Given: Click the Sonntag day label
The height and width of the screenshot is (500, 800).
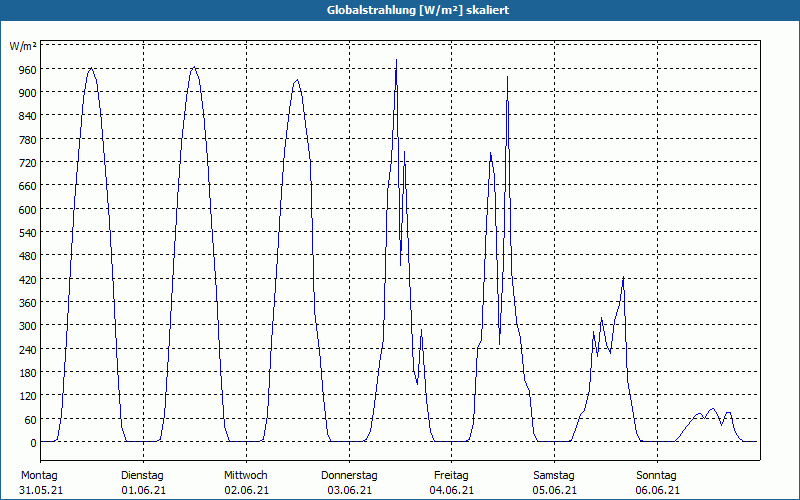Looking at the screenshot, I should click(x=656, y=476).
